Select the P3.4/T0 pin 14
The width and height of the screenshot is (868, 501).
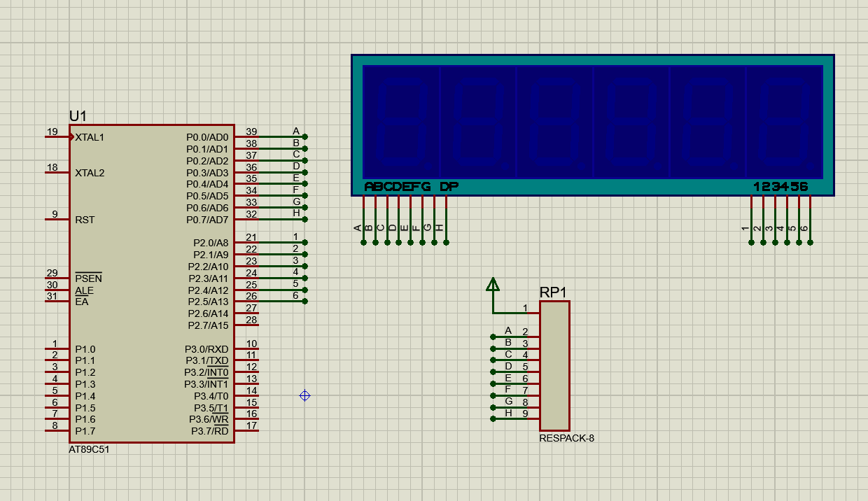point(246,395)
